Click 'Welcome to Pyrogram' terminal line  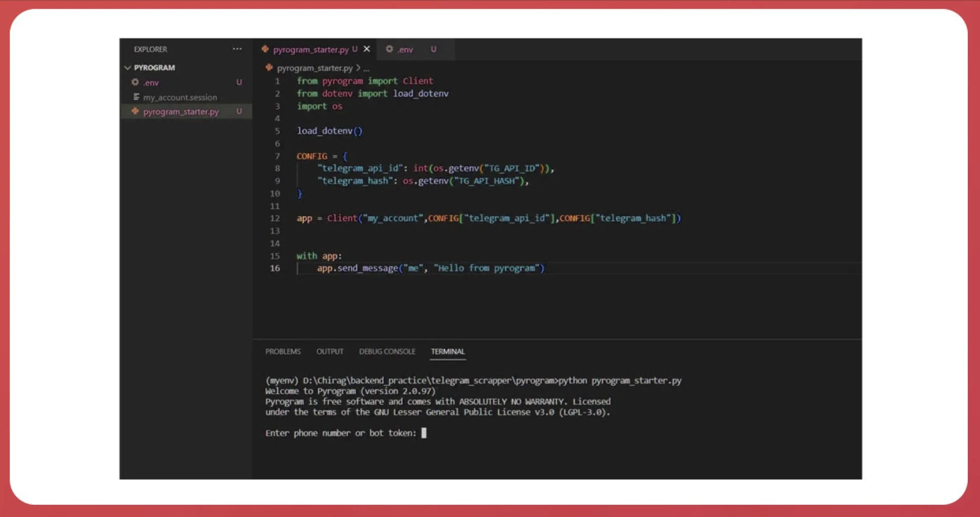click(x=350, y=391)
